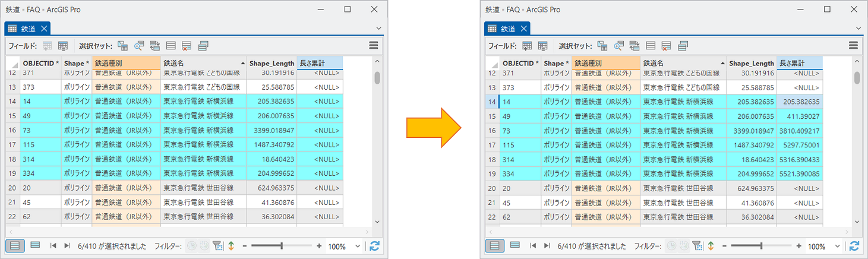Click Zoom To selection icon in left window

pyautogui.click(x=139, y=46)
